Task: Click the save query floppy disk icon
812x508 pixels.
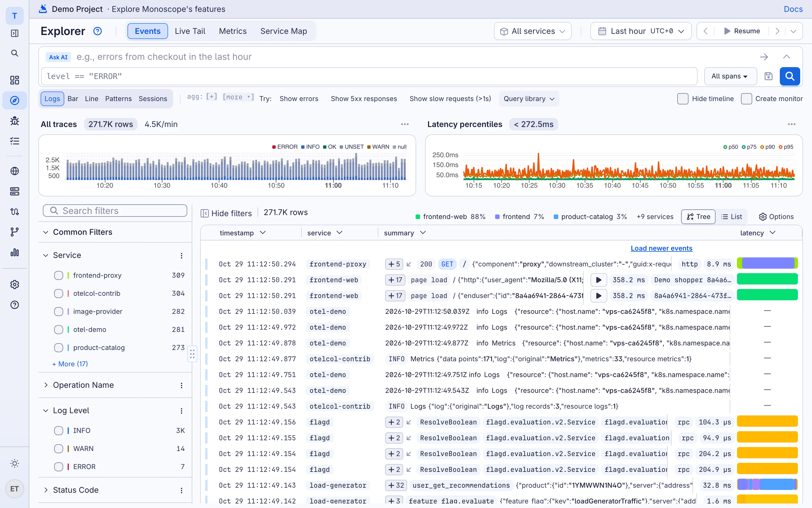Action: (768, 76)
